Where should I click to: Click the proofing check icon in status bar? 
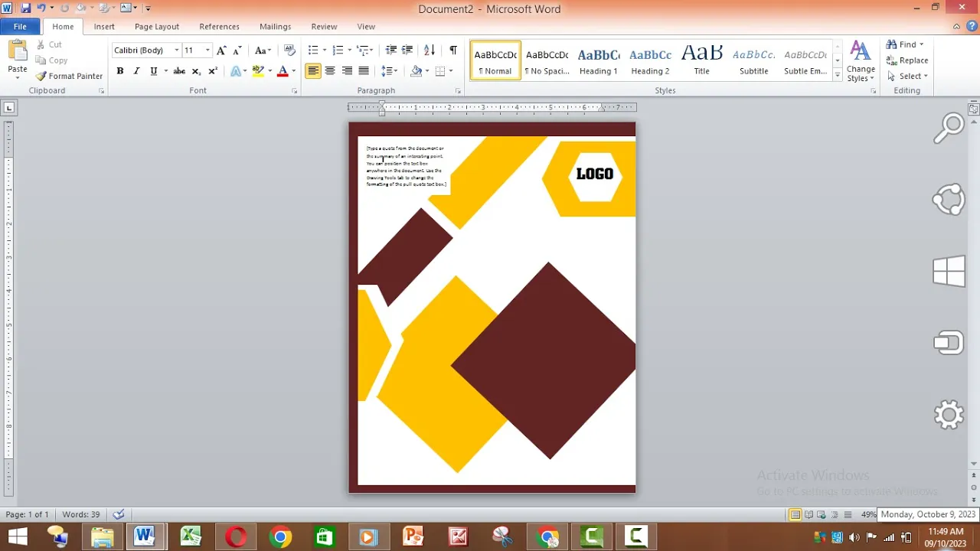coord(119,514)
